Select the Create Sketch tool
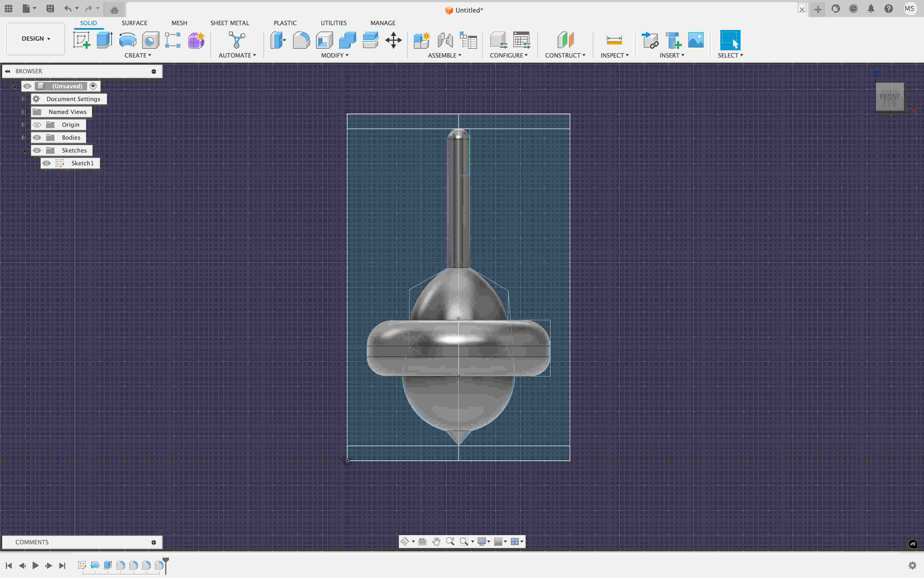The height and width of the screenshot is (578, 924). pos(81,40)
